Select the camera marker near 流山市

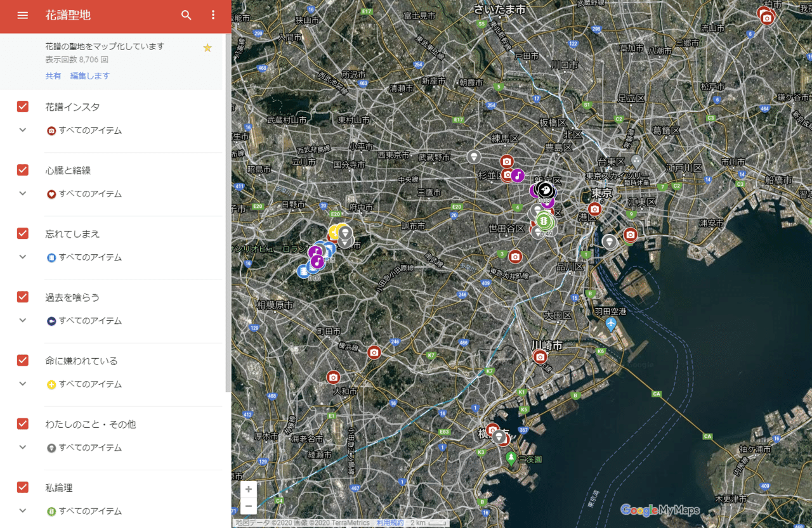(x=767, y=18)
